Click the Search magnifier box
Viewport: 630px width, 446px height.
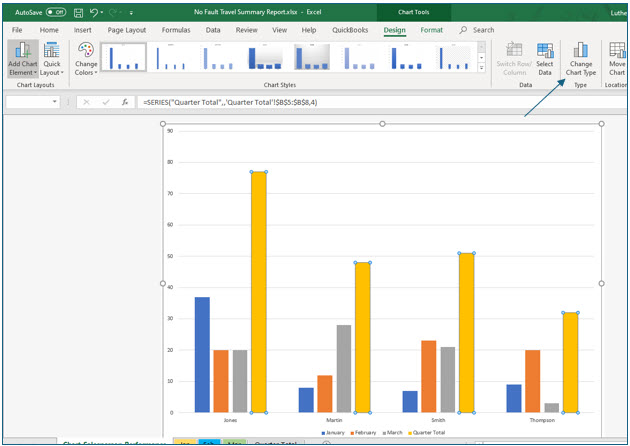click(477, 30)
